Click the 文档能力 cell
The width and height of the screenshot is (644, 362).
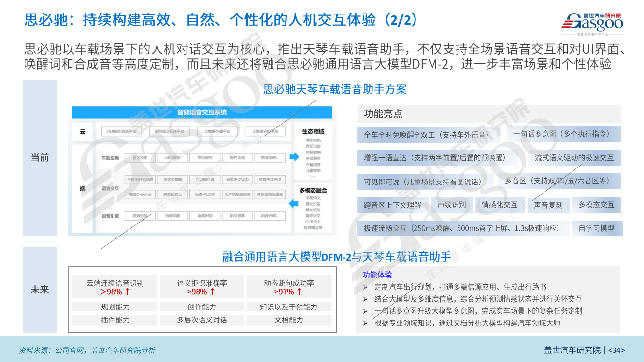coord(289,320)
